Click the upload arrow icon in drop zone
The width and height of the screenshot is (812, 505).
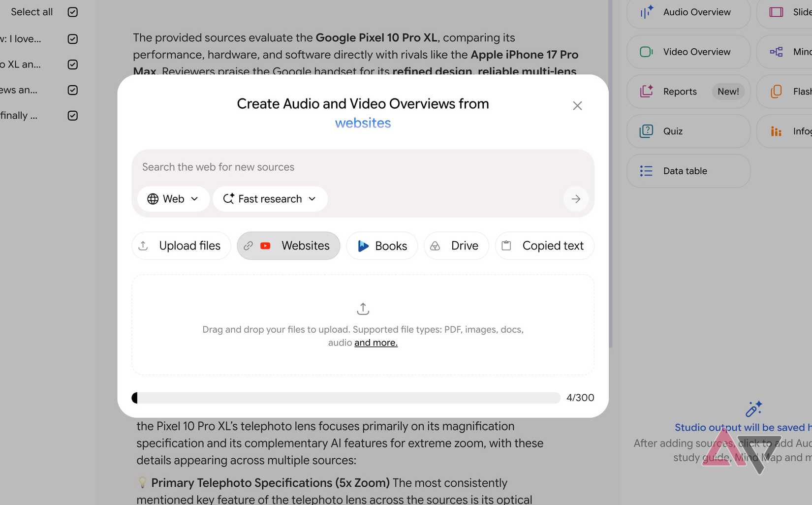pyautogui.click(x=363, y=309)
